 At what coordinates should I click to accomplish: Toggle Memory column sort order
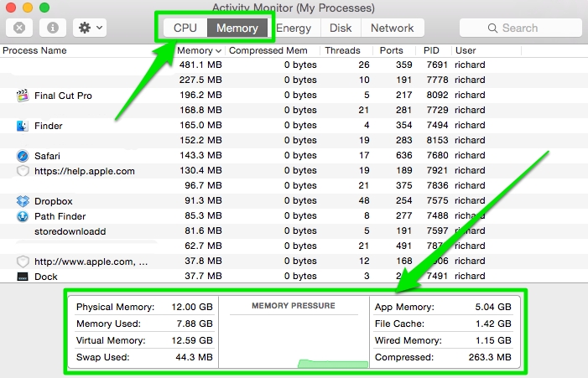coord(199,50)
